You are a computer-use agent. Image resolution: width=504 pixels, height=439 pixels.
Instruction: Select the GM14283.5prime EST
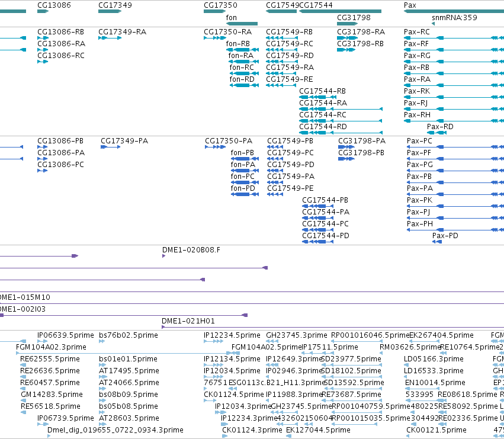[52, 395]
